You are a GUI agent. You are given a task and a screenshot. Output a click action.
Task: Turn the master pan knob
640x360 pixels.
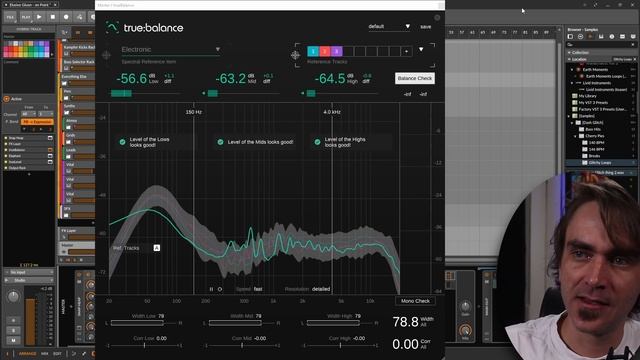tap(13, 297)
